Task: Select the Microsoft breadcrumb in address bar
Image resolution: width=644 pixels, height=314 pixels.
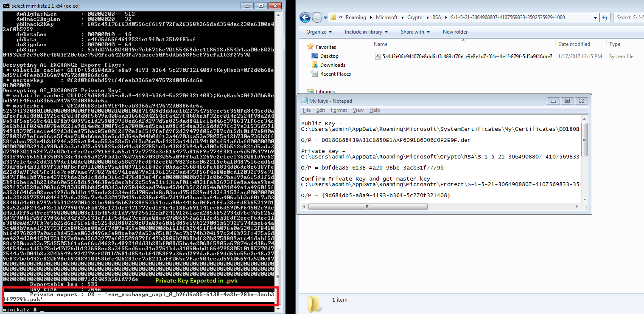Action: 386,17
